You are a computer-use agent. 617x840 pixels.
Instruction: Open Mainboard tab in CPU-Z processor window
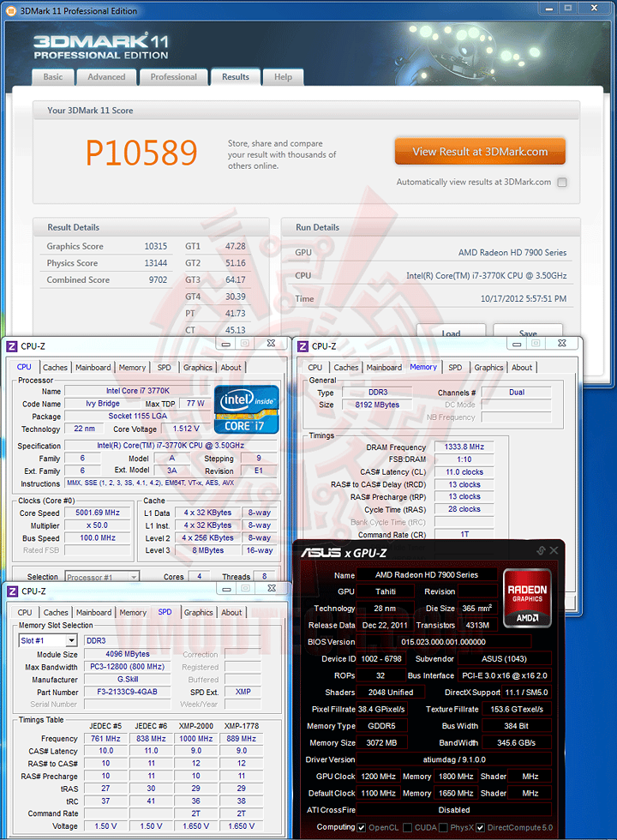[x=93, y=368]
